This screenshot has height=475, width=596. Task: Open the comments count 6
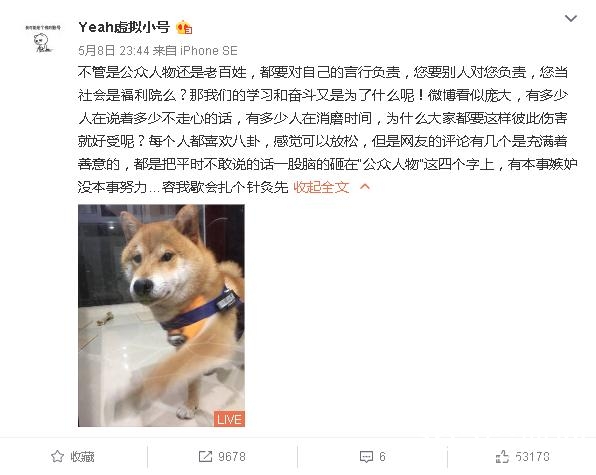pos(382,456)
